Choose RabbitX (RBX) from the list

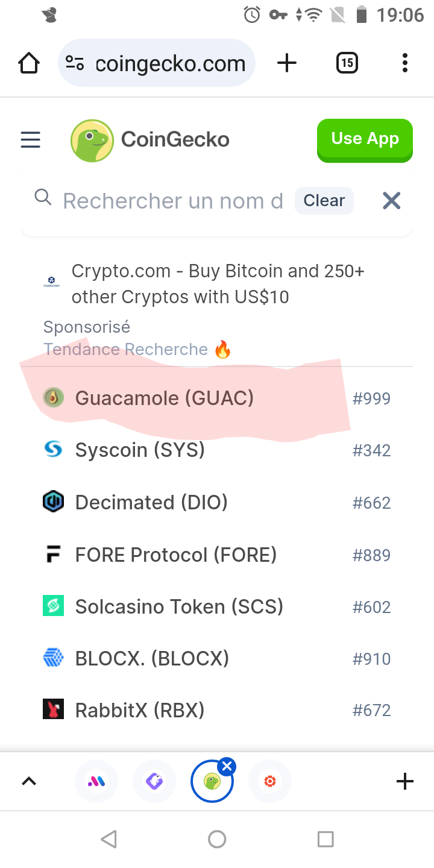(217, 710)
